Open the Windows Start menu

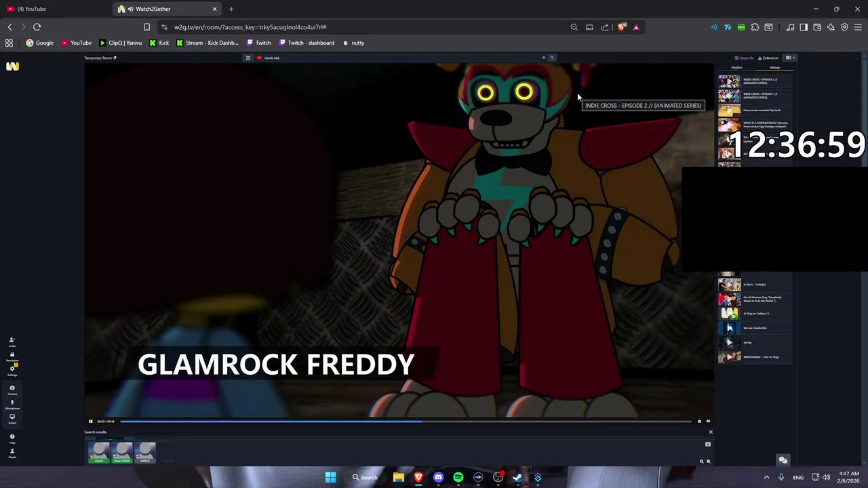coord(330,477)
